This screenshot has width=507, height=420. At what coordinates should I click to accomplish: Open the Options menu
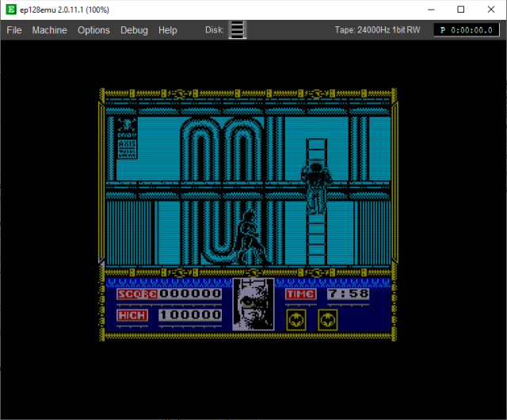(x=93, y=30)
